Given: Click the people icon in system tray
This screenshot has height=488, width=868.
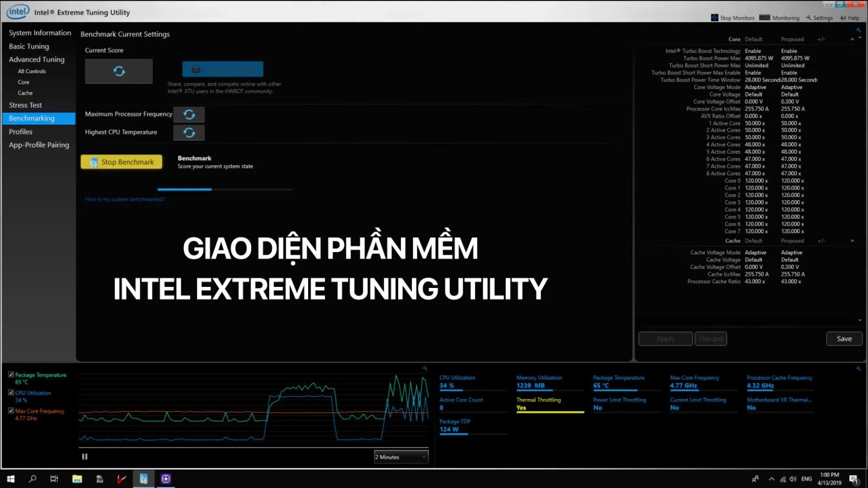Looking at the screenshot, I should (755, 479).
